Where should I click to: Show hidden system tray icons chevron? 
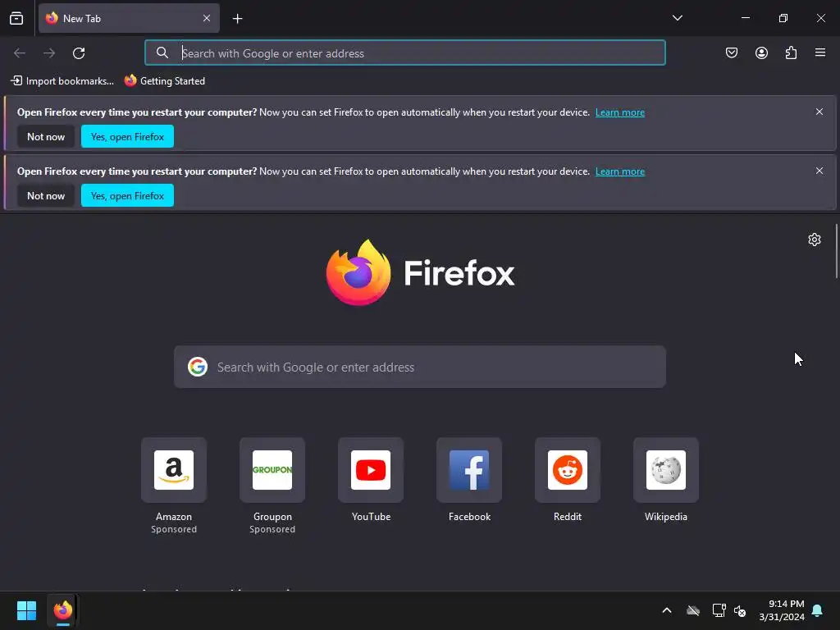666,610
